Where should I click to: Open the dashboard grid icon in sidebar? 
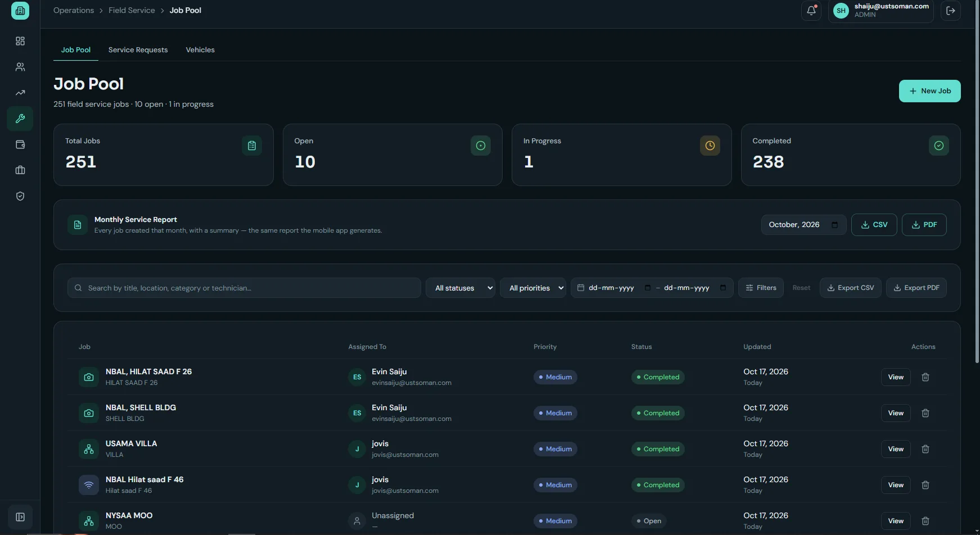pos(20,41)
